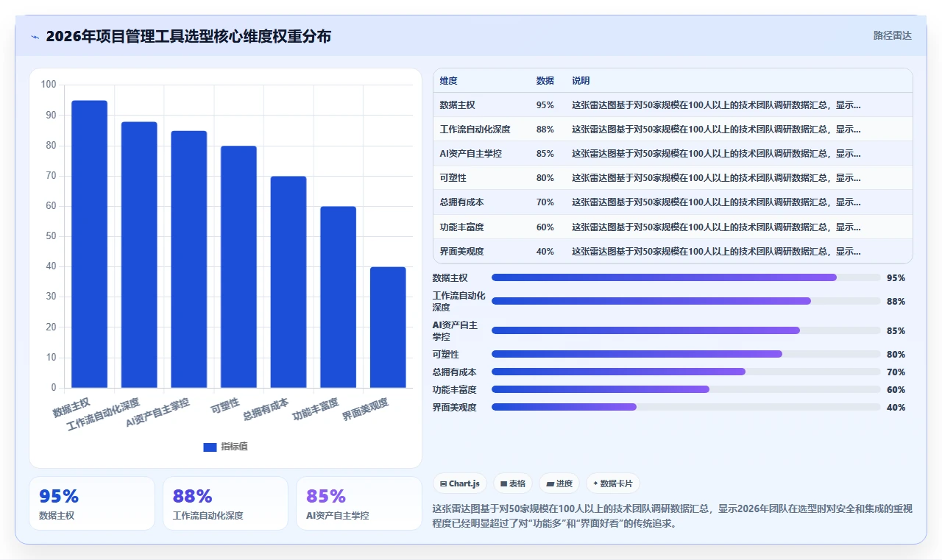
Task: Click the 进度 tag
Action: [x=559, y=483]
